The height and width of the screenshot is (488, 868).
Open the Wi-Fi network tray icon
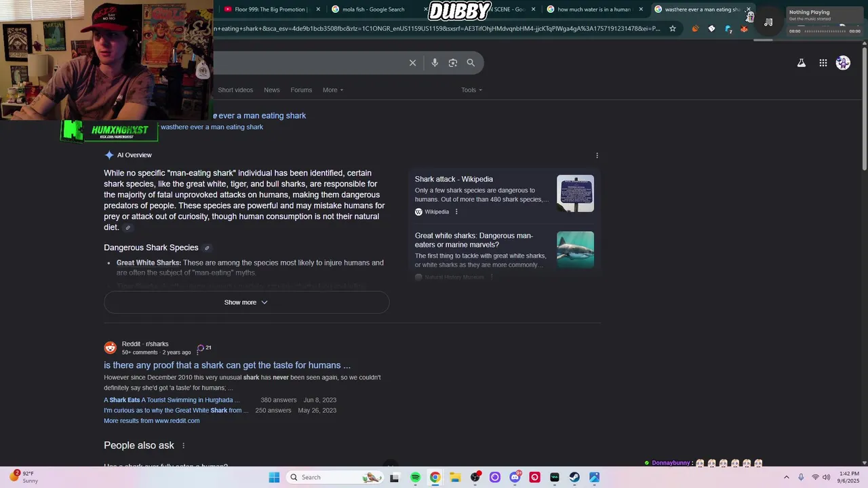coord(815,477)
